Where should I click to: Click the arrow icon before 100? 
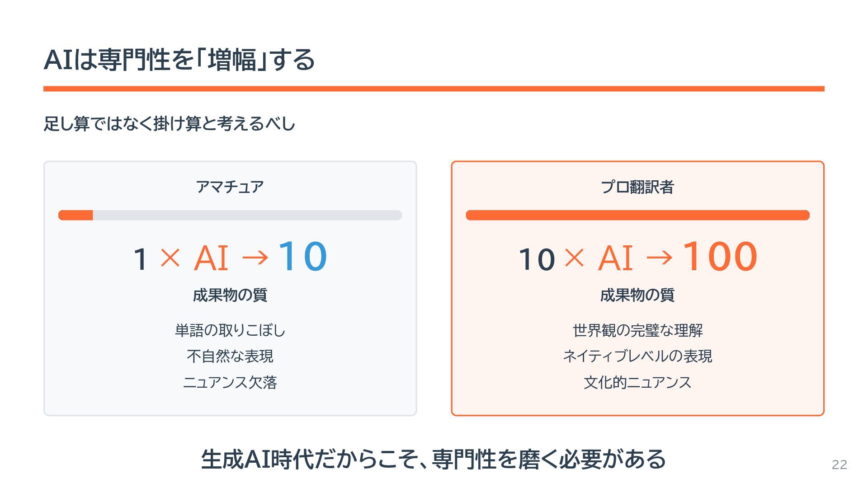point(660,258)
